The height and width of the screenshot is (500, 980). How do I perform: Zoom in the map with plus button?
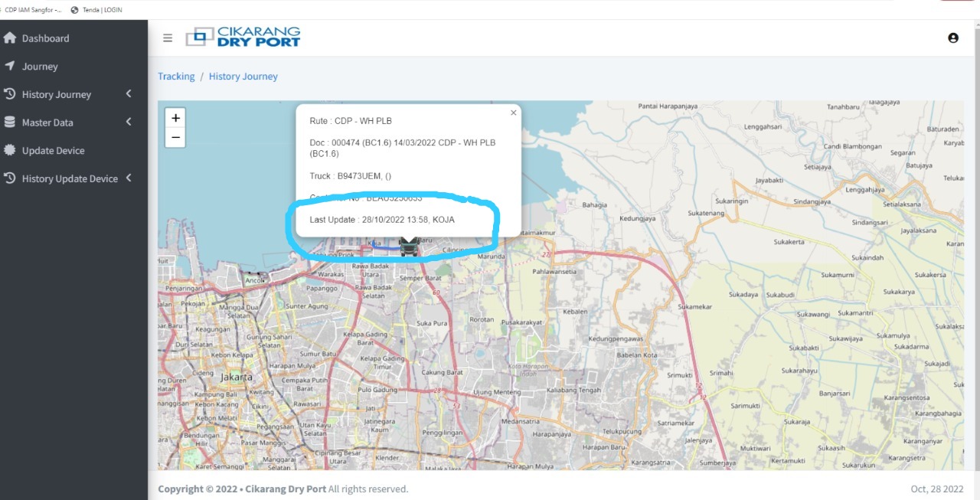[175, 118]
